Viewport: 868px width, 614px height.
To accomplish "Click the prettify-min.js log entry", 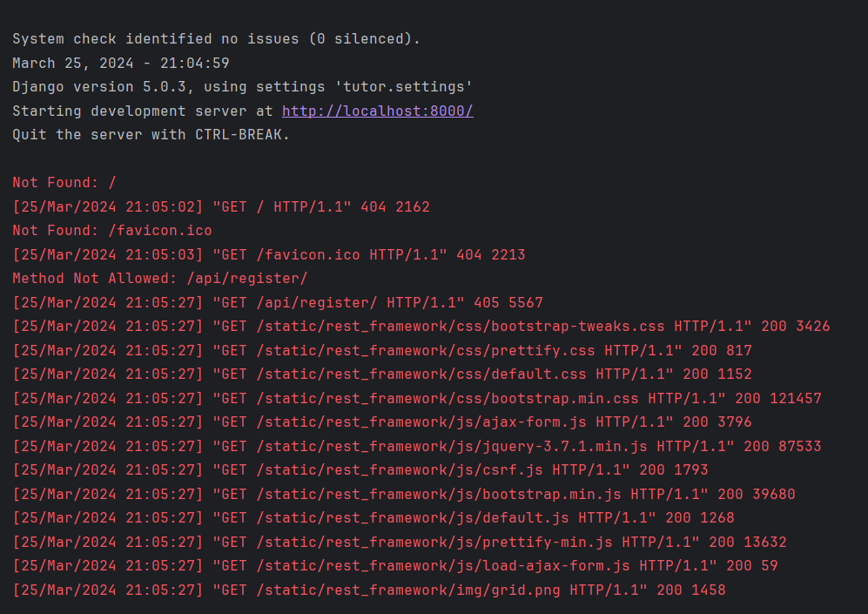I will coord(400,542).
